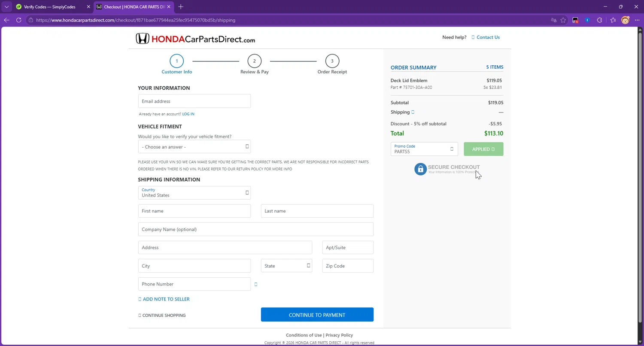Click CONTINUE SHOPPING link
This screenshot has height=346, width=644.
pos(162,316)
